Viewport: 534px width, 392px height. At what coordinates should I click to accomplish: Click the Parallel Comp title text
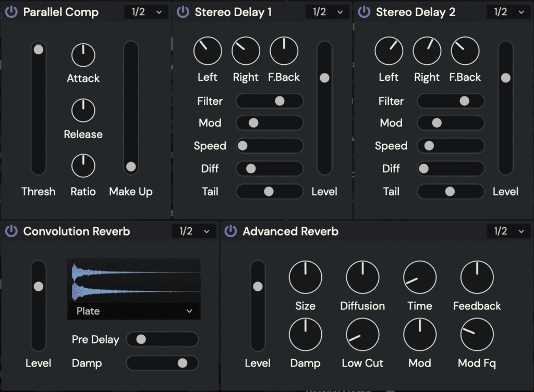coord(61,13)
